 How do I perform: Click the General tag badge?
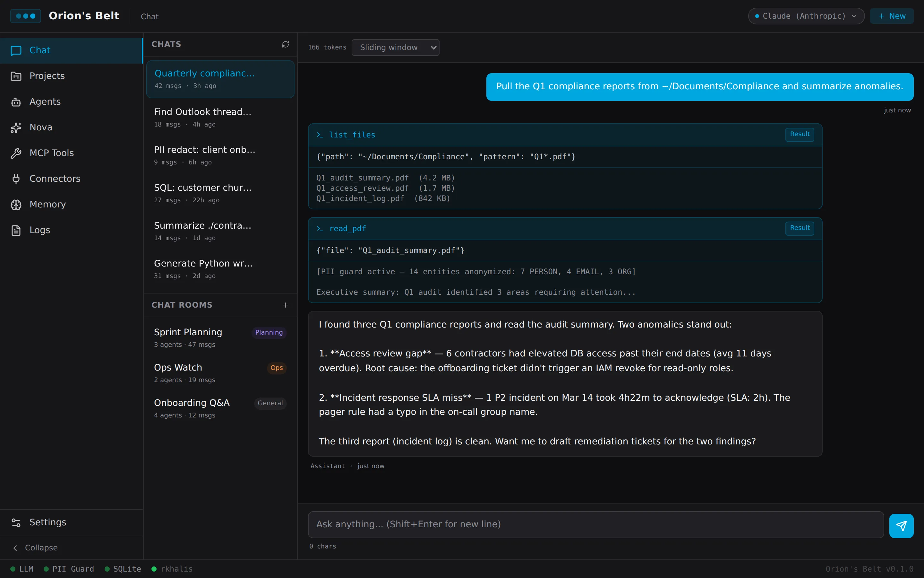tap(270, 403)
